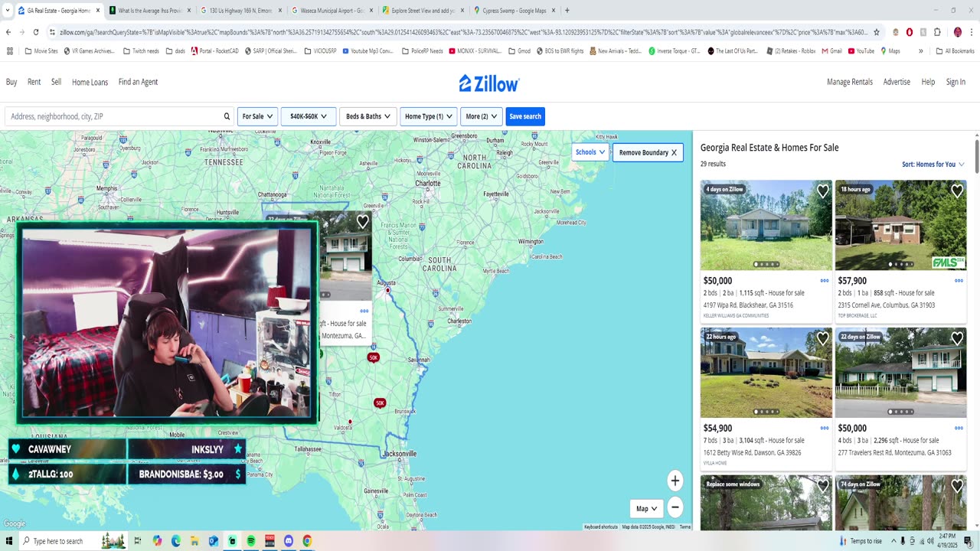Screen dimensions: 980x551
Task: Expand the More (2) filters
Action: point(482,116)
